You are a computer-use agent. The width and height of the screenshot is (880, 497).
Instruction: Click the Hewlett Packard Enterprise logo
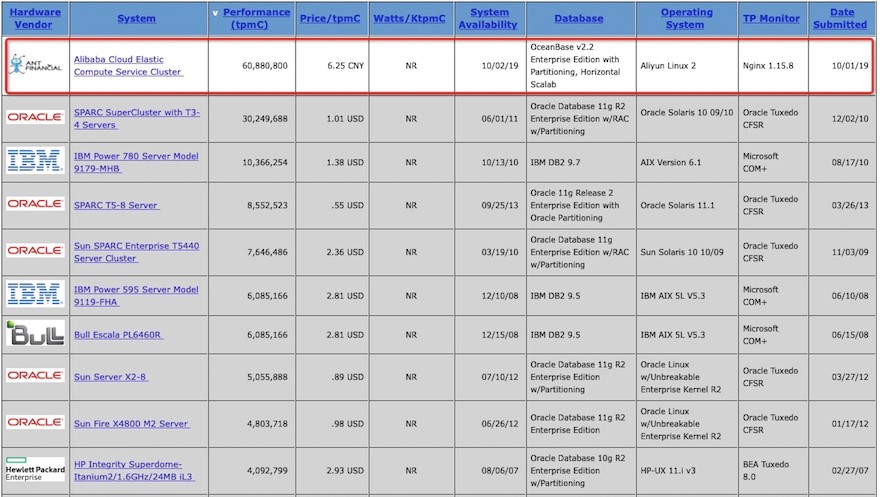(35, 470)
